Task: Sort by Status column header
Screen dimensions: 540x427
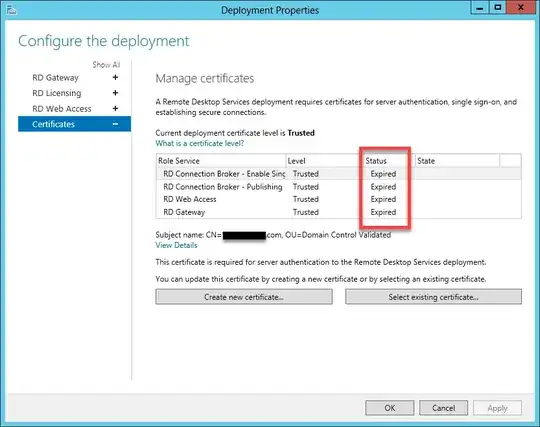Action: coord(389,161)
